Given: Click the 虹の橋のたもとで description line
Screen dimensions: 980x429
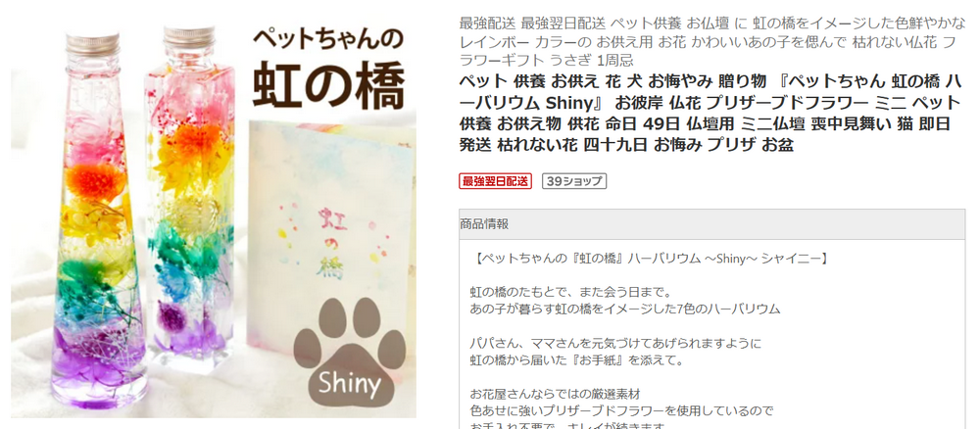Looking at the screenshot, I should 569,292.
